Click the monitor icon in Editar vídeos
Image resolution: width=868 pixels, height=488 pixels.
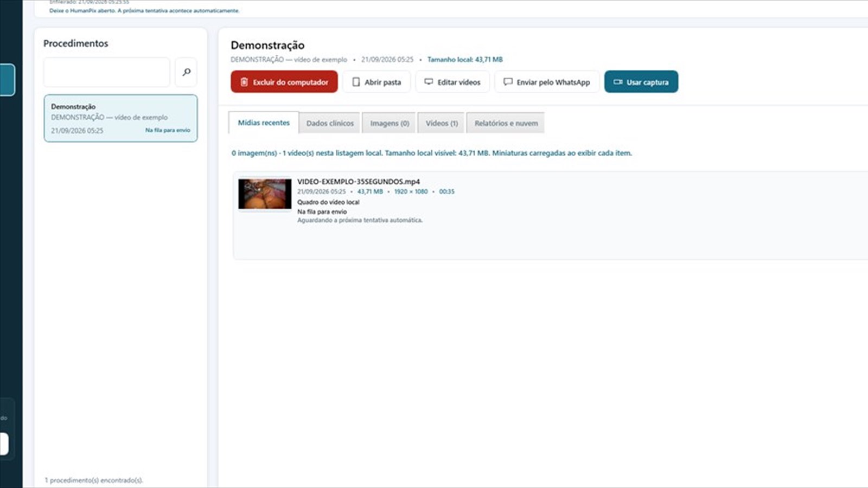[429, 82]
